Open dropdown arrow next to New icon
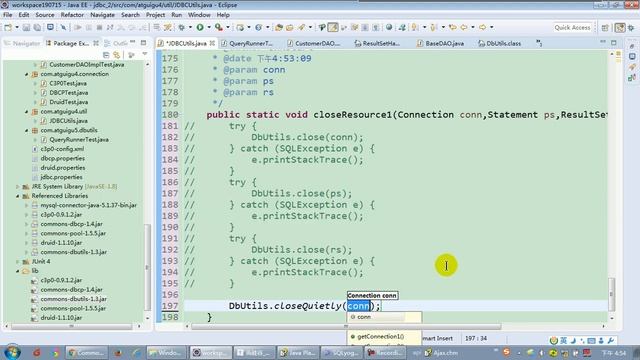The height and width of the screenshot is (360, 640). [x=17, y=27]
